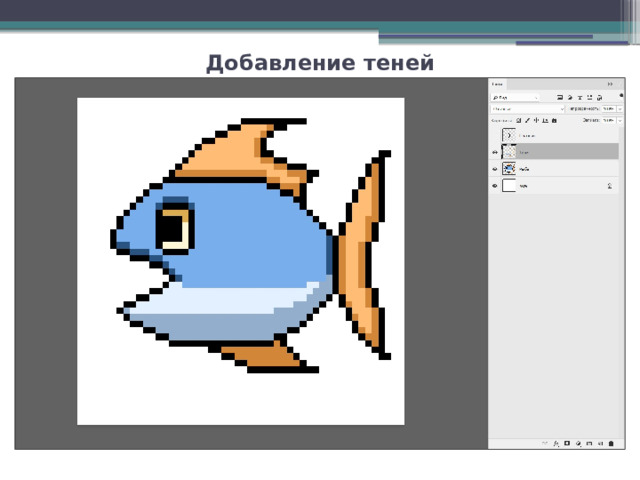Create a new layer

600,444
